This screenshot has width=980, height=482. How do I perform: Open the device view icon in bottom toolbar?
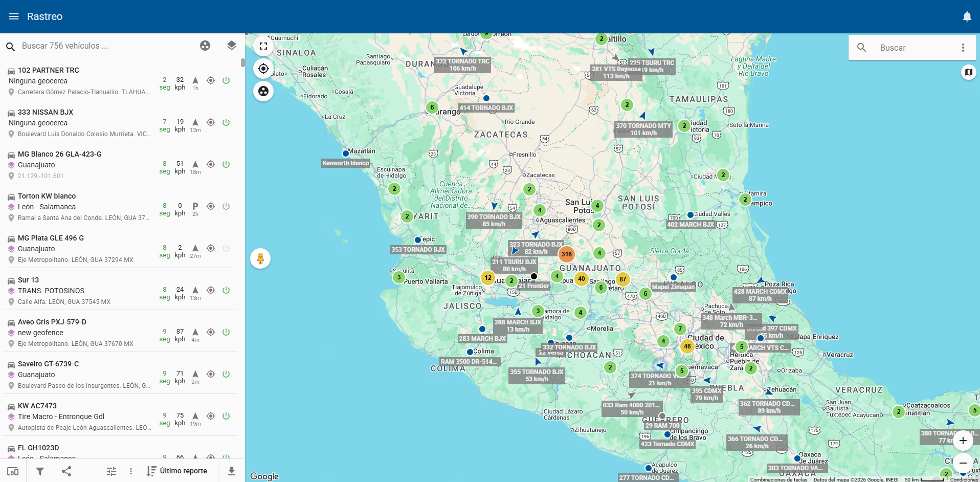point(13,471)
